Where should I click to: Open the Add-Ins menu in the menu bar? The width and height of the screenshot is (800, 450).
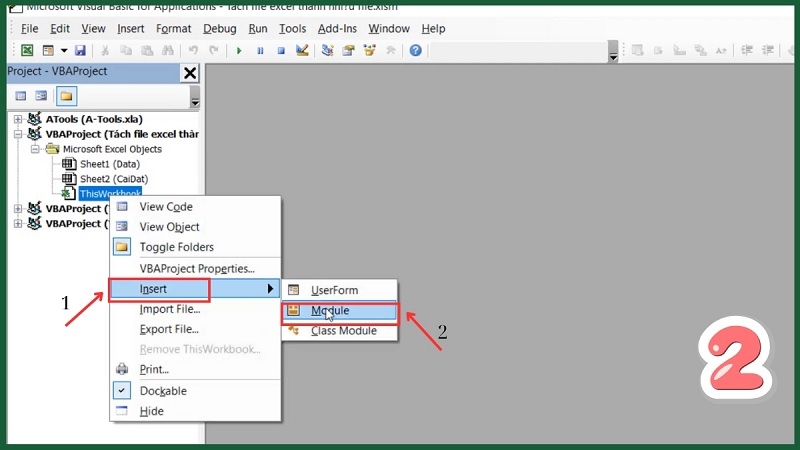(337, 29)
